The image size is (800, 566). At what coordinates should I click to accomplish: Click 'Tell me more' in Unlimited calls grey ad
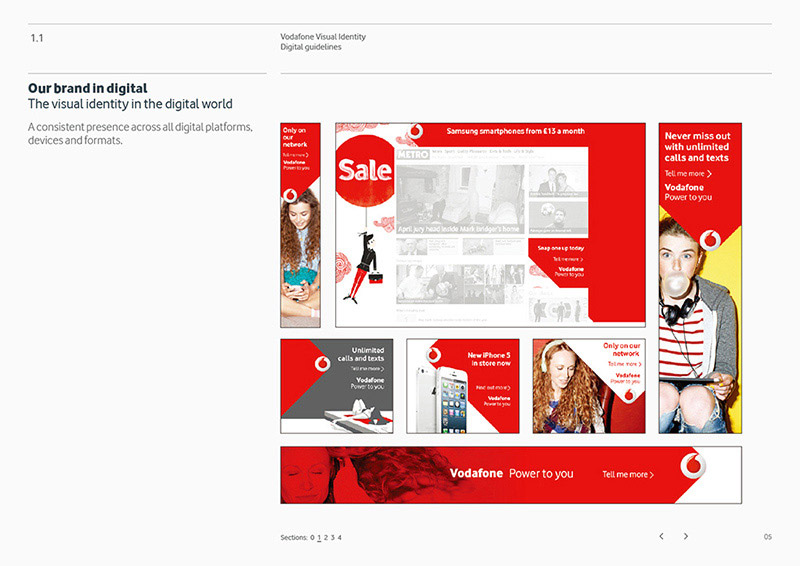coord(367,368)
